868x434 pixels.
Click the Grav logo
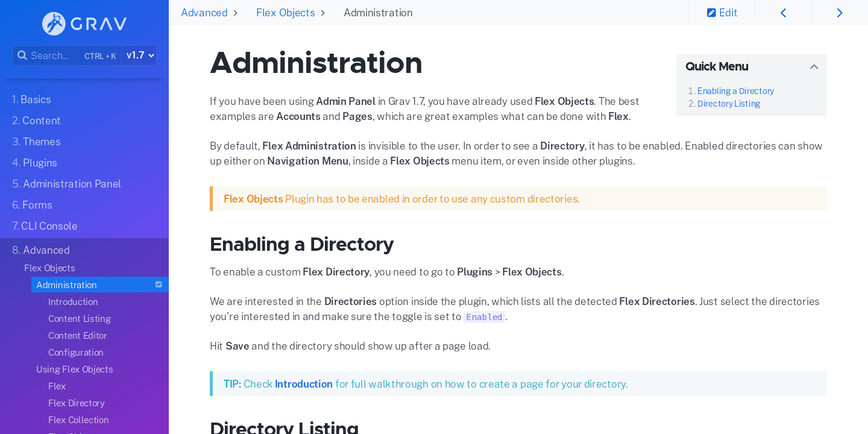[x=84, y=24]
